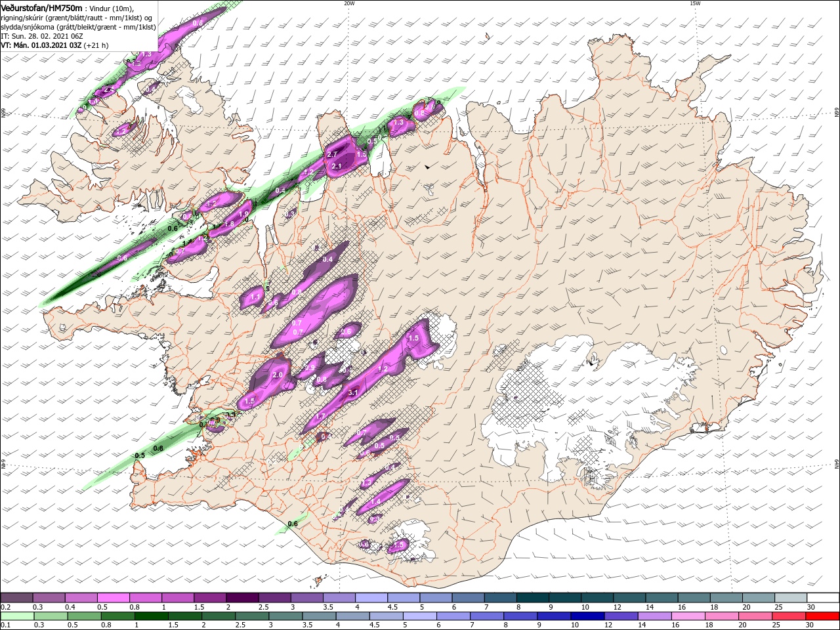Select the 'VT: Mán. 01.03.2021 03Z' valid time line
The width and height of the screenshot is (840, 630).
coord(41,45)
